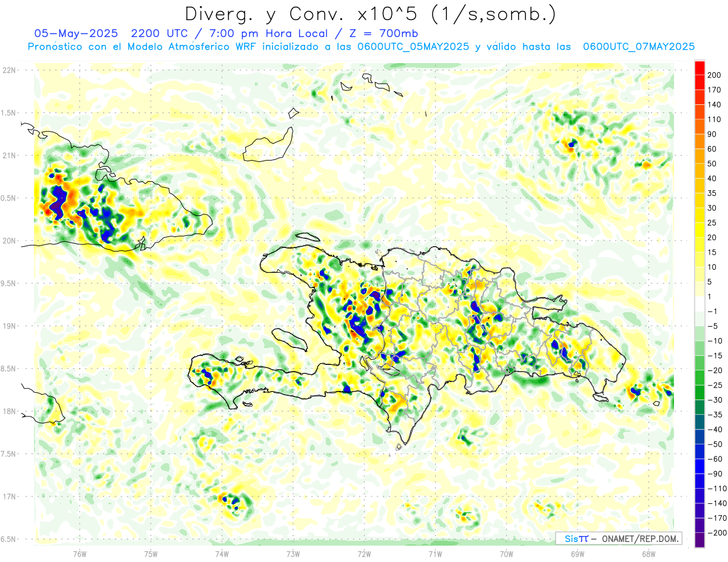
Task: Click the '6.5N' latitude label
Action: click(8, 539)
